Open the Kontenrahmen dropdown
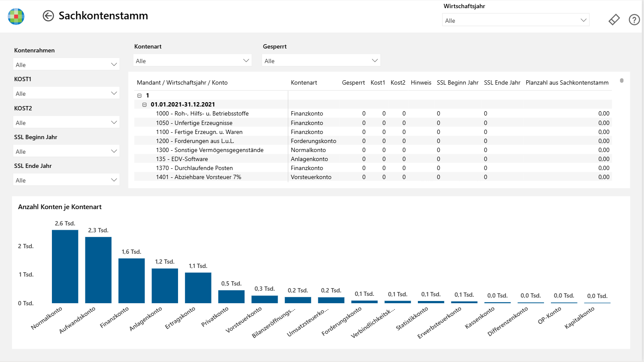644x362 pixels. [67, 64]
